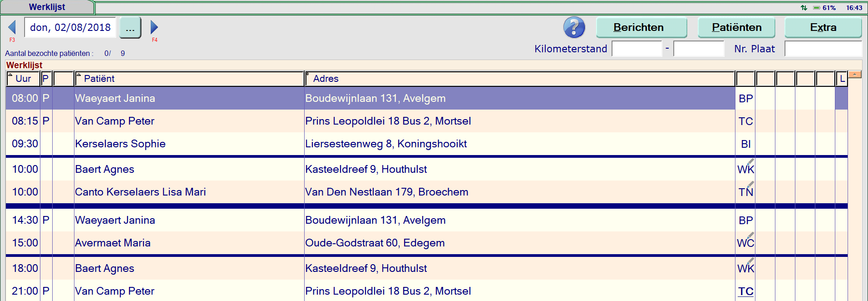Go to previous day with left arrow
Image resolution: width=868 pixels, height=301 pixels.
tap(12, 27)
